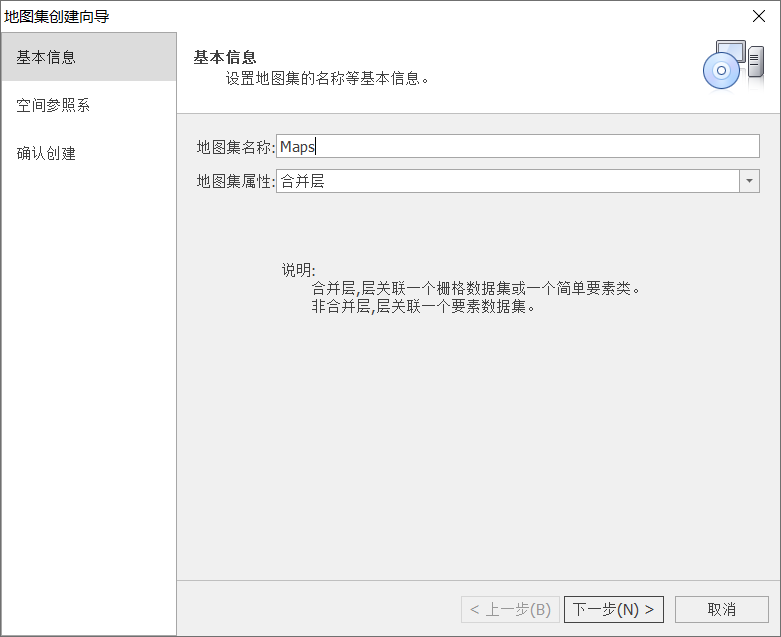Click the 地图集属性 label
Screen dimensions: 781x637
(x=235, y=181)
